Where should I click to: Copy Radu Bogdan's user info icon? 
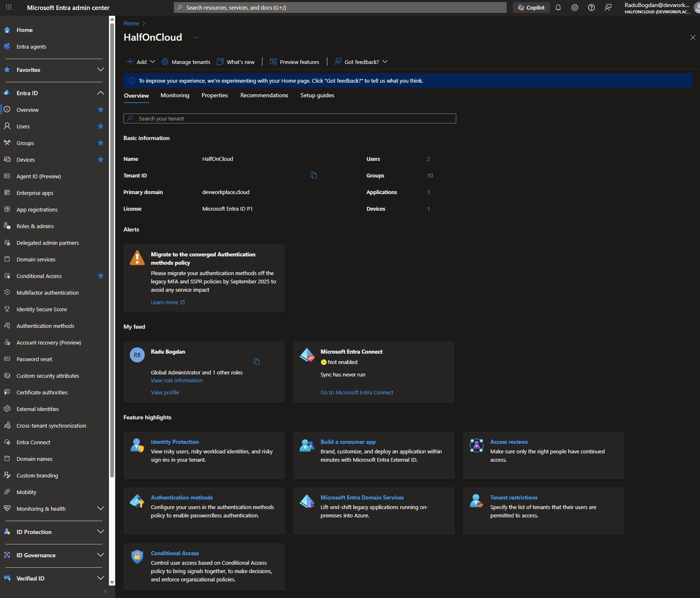click(257, 362)
